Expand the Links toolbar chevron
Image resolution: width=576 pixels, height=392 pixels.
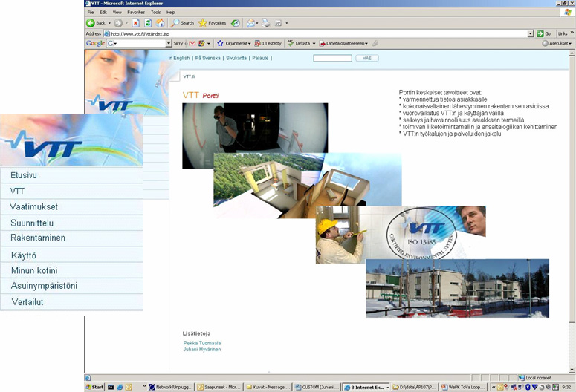click(572, 33)
